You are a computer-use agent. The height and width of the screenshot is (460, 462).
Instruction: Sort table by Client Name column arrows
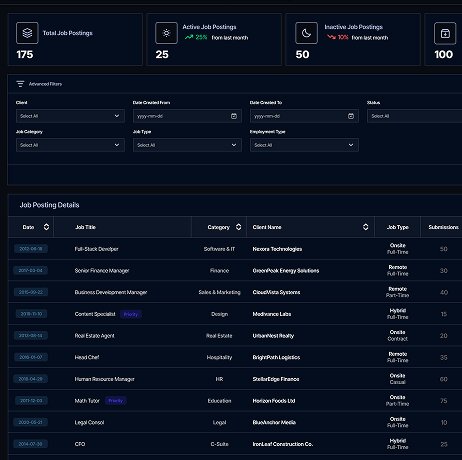366,227
